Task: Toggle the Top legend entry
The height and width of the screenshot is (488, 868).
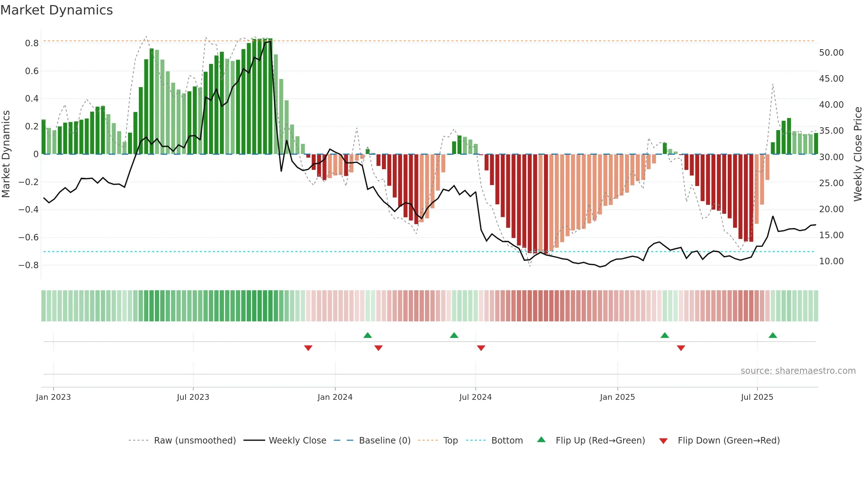Action: point(438,440)
